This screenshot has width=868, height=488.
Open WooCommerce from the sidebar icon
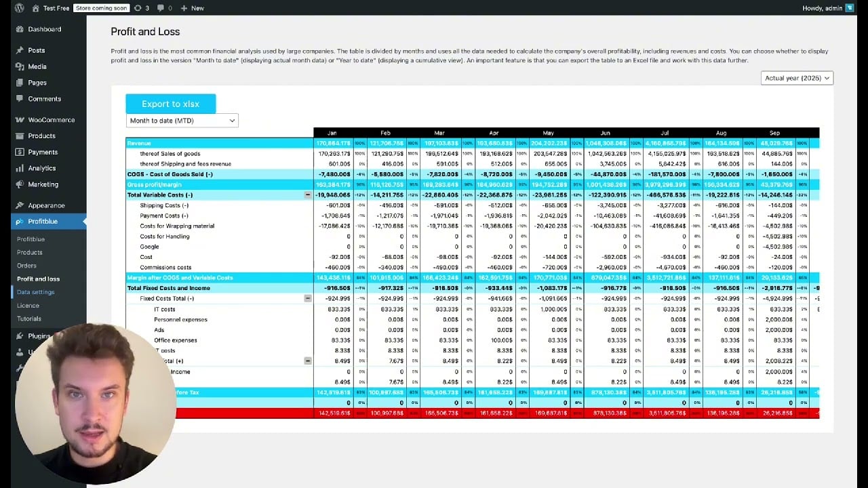(19, 120)
